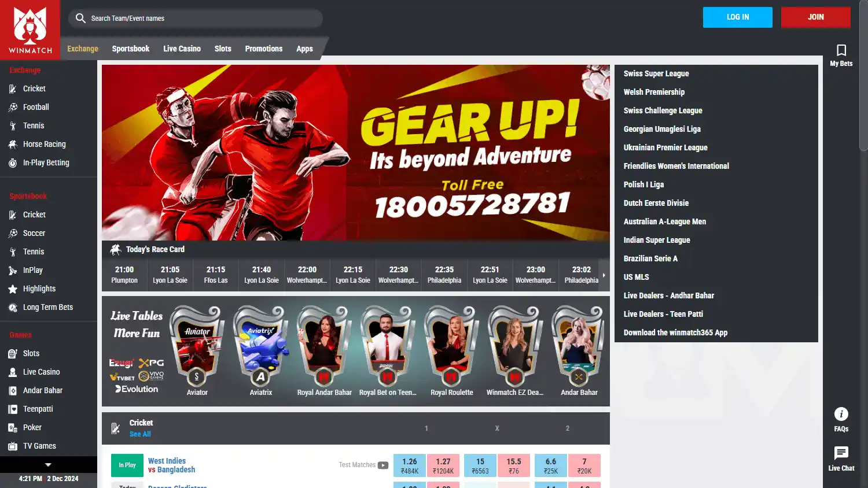Switch to Exchange tab
Viewport: 868px width, 488px height.
[83, 49]
